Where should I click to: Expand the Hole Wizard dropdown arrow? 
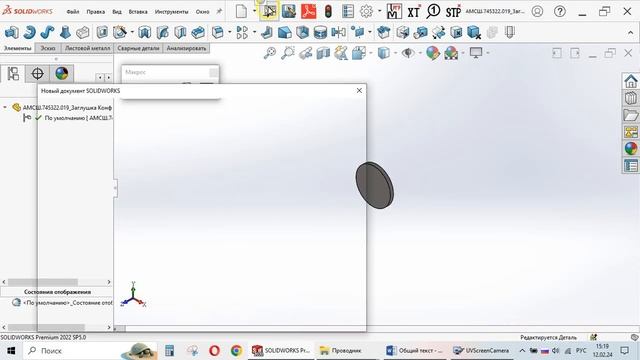coord(132,32)
